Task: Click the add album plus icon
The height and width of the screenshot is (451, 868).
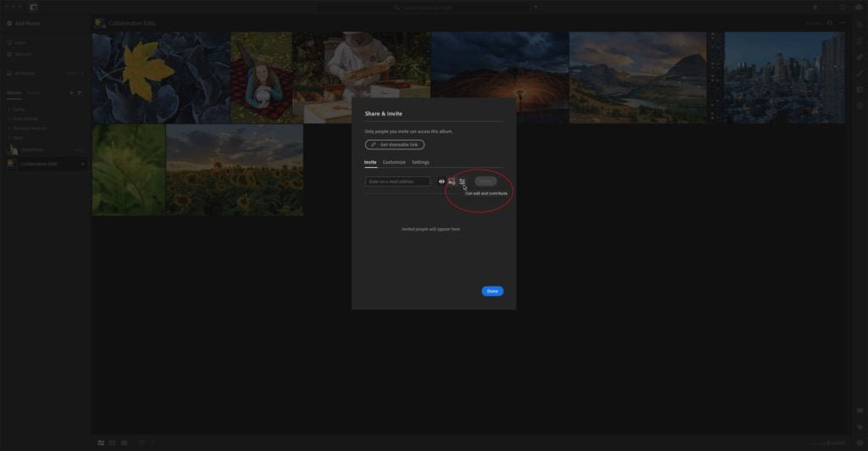Action: pos(71,93)
